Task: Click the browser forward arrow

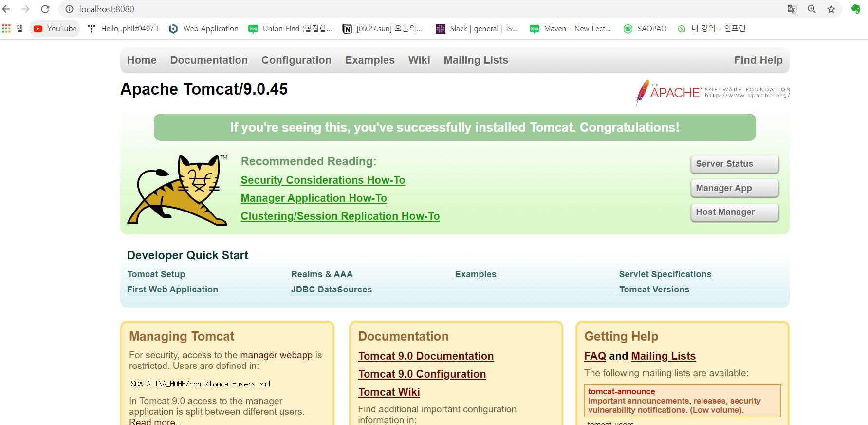Action: 25,9
